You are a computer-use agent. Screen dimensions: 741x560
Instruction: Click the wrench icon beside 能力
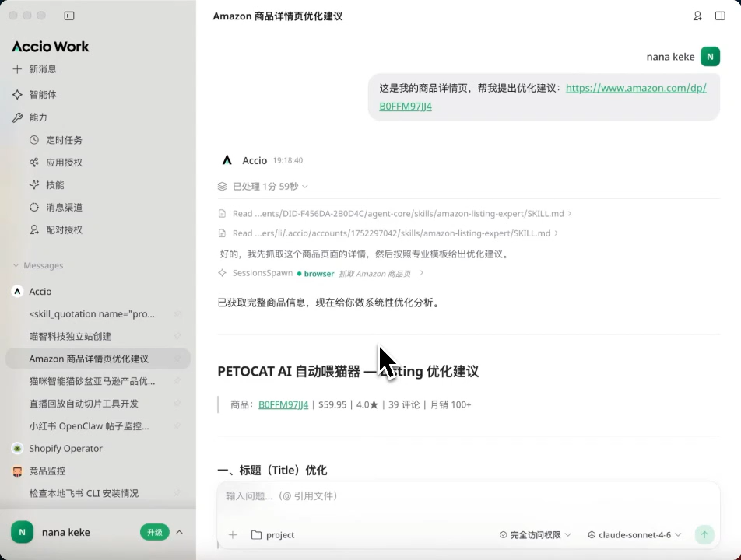point(17,117)
